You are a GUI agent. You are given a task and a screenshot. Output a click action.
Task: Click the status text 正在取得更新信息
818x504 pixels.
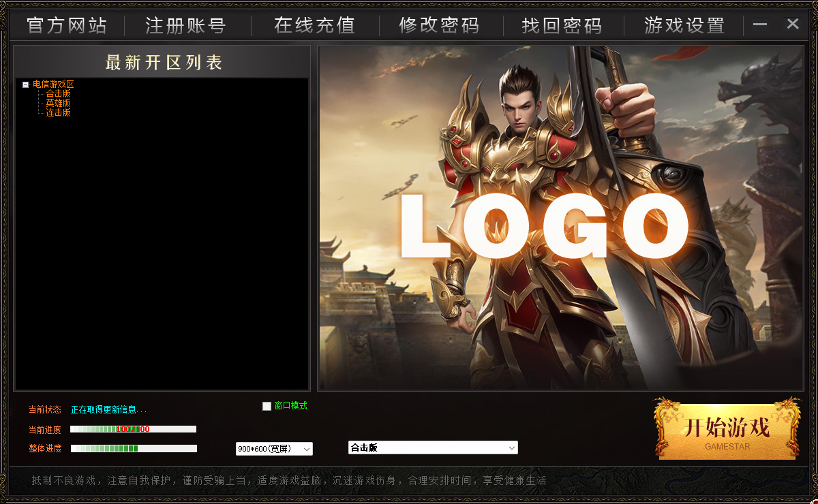coord(108,410)
